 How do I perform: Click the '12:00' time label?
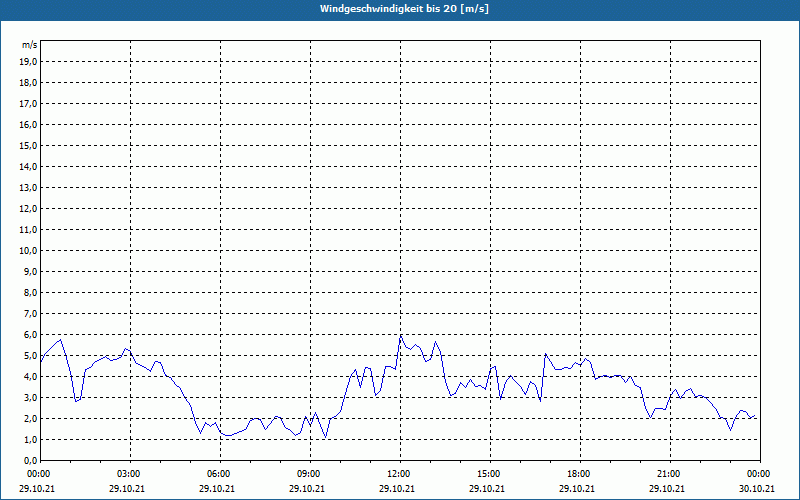click(x=400, y=474)
